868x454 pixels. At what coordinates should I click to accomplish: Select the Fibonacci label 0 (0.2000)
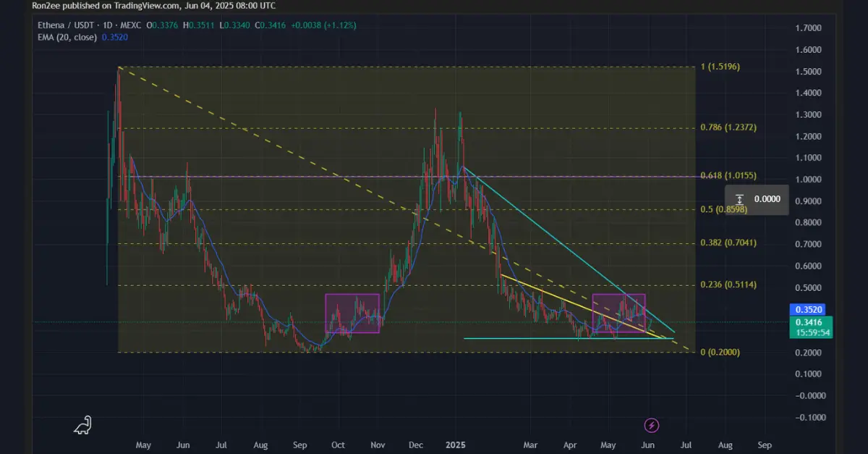pyautogui.click(x=720, y=352)
